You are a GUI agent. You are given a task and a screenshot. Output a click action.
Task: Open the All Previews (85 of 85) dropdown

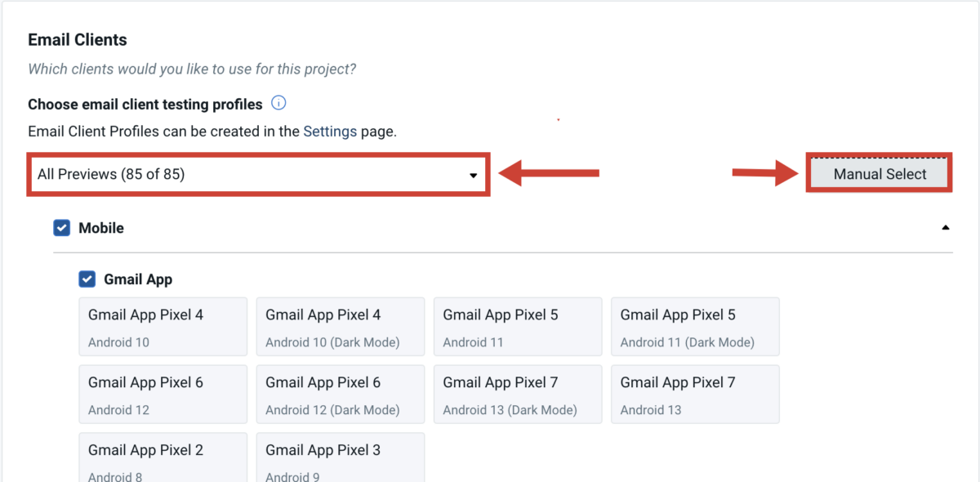click(258, 174)
